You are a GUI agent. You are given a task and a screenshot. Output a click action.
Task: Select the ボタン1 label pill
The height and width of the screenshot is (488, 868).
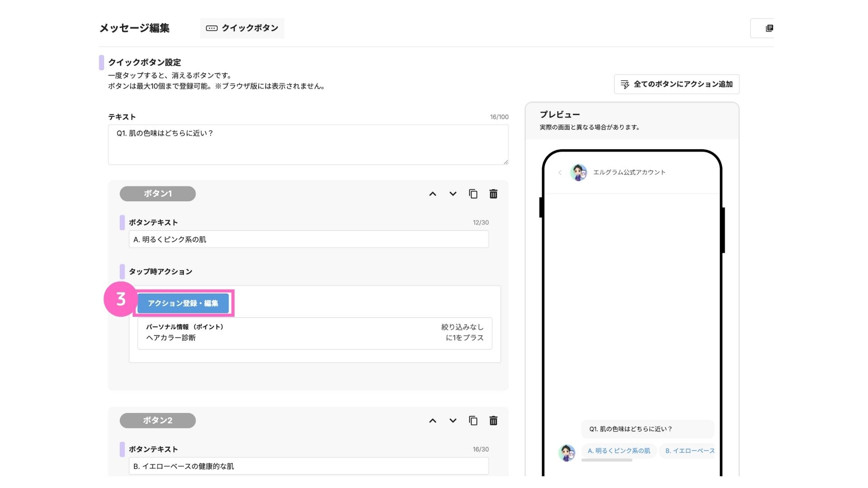(x=158, y=194)
